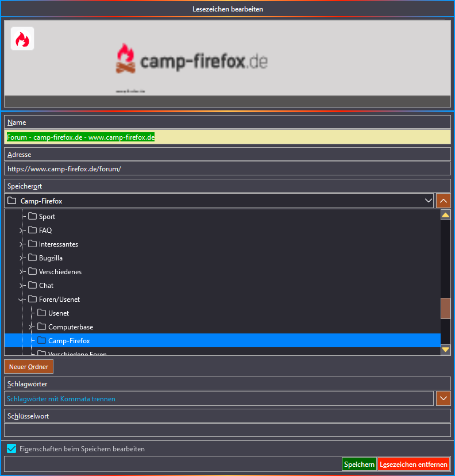The height and width of the screenshot is (476, 455).
Task: Click the Usenet folder icon
Action: point(42,313)
